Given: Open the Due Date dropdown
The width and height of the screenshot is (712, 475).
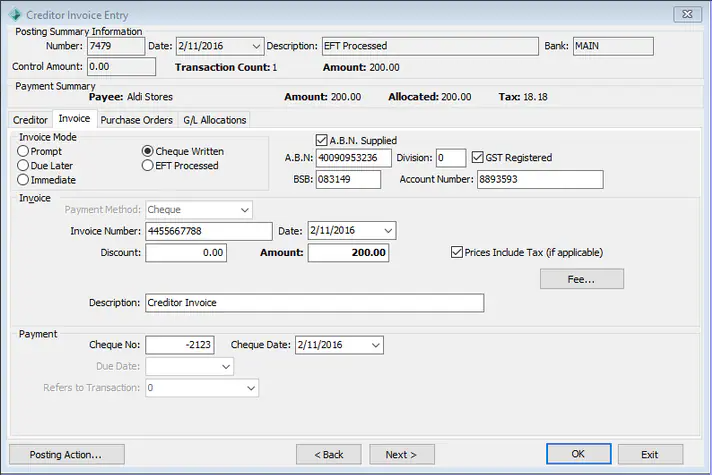Looking at the screenshot, I should [226, 366].
